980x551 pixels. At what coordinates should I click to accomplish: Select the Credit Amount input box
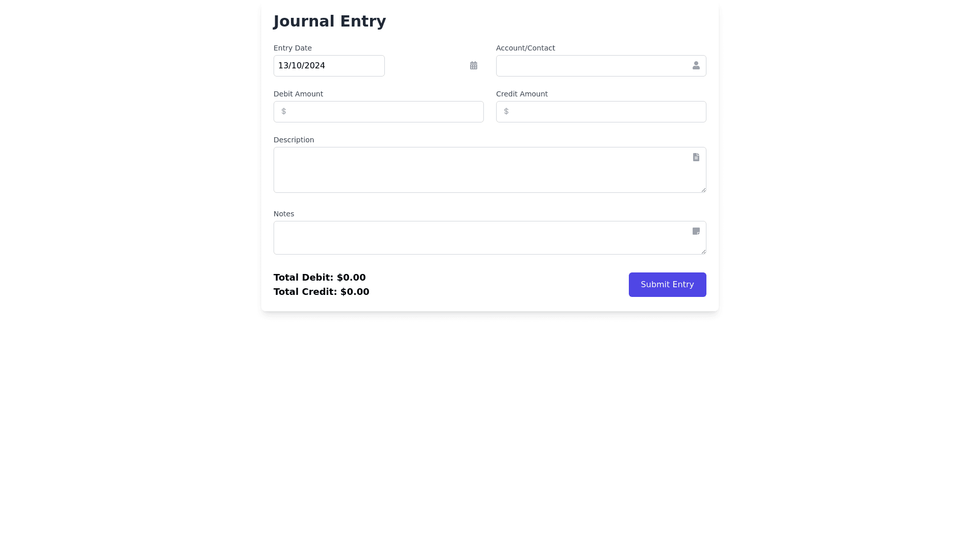[605, 112]
